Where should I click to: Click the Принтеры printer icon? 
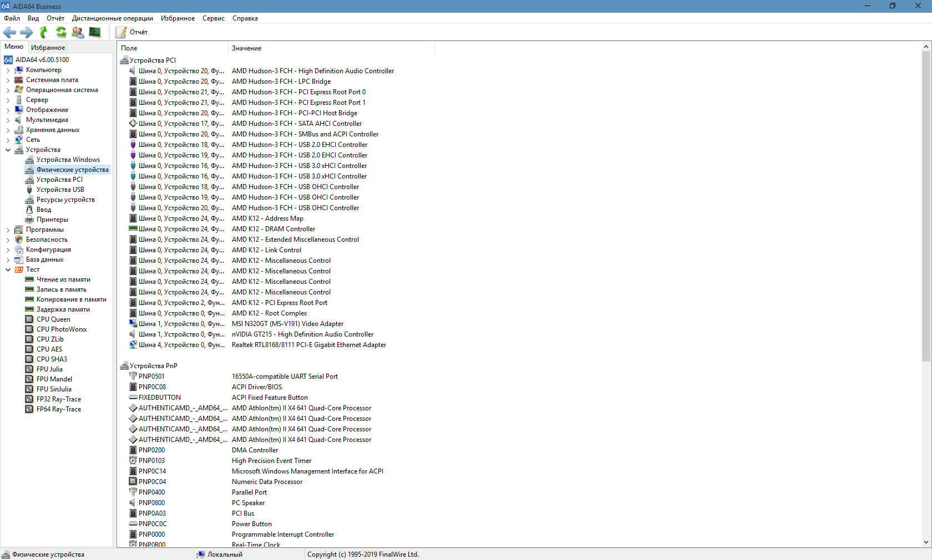(29, 220)
